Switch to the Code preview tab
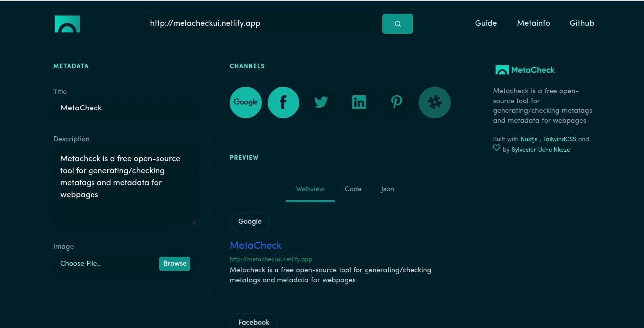 click(353, 189)
